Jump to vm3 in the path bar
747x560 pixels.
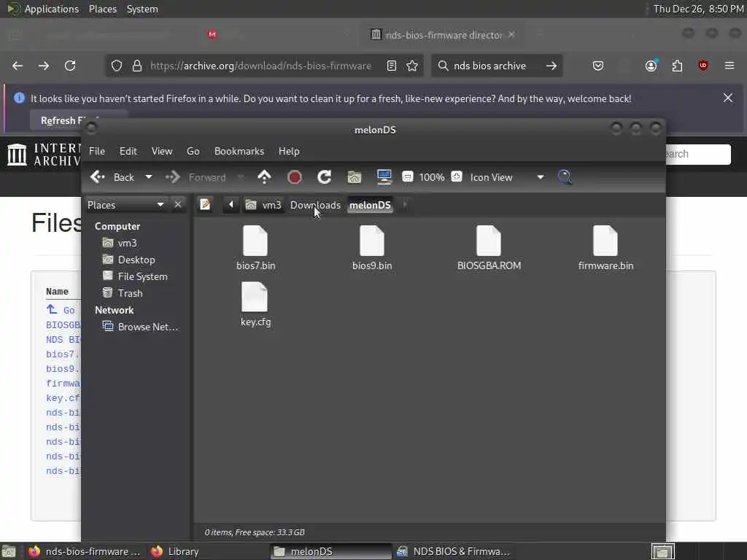(x=263, y=205)
